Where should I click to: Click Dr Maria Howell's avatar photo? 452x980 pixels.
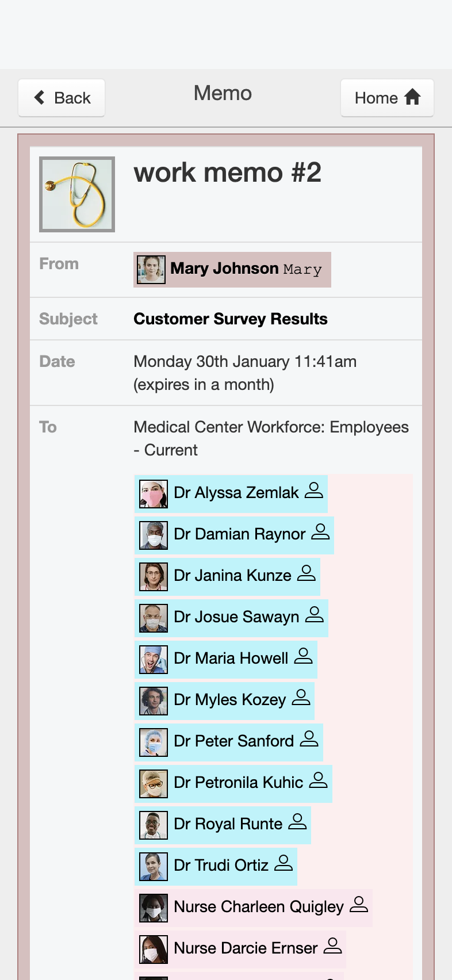tap(154, 660)
